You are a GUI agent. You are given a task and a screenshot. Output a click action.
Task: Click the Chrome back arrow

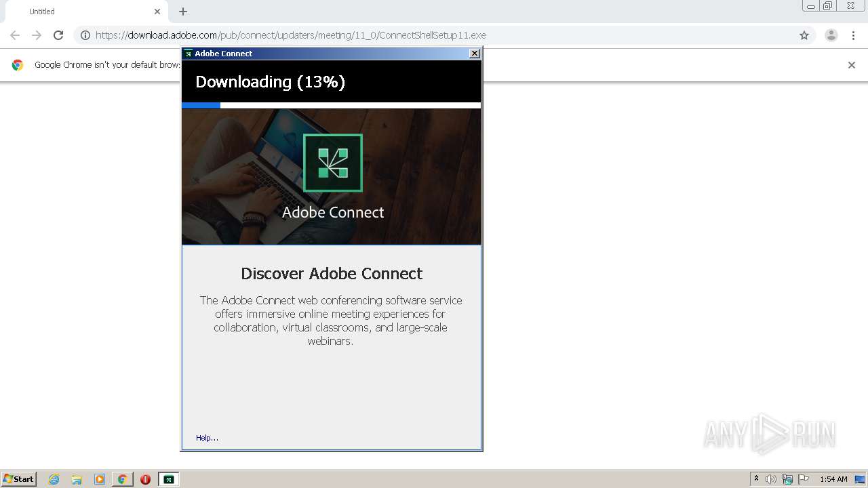pos(15,35)
